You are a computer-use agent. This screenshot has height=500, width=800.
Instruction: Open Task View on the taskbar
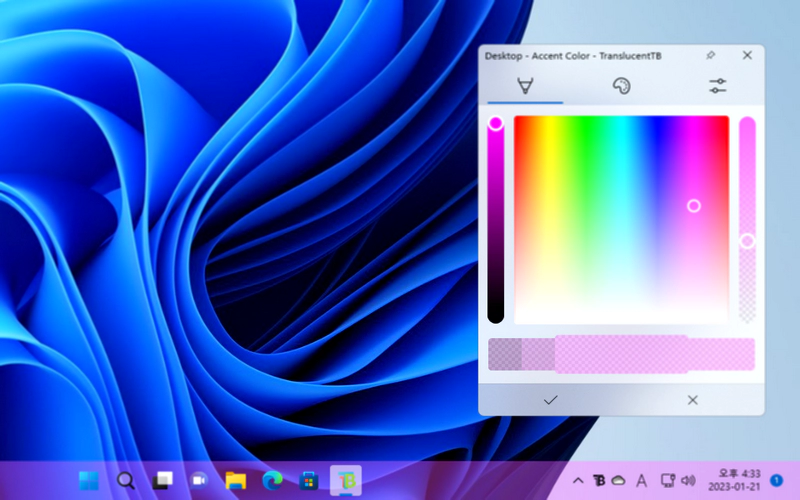(163, 480)
